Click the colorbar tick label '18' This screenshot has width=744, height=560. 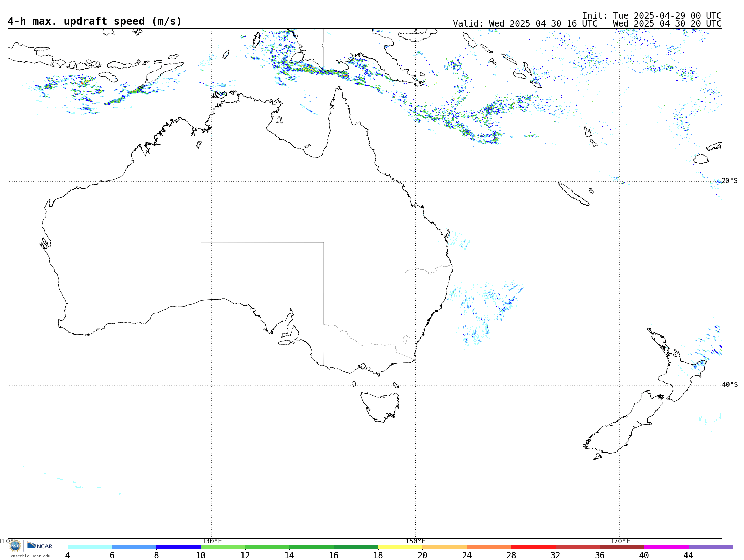[378, 555]
